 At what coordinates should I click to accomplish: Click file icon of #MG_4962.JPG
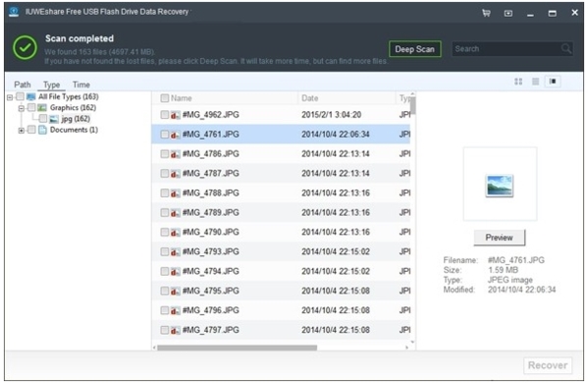coord(175,115)
